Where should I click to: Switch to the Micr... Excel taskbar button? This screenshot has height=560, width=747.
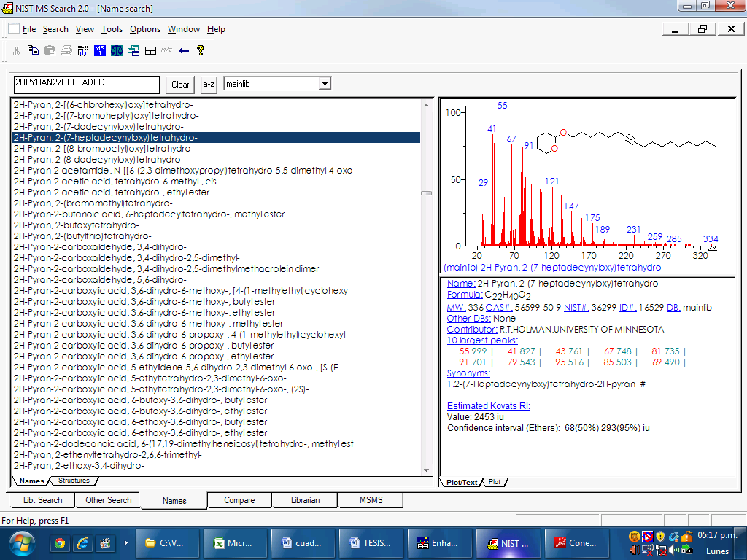click(x=234, y=542)
